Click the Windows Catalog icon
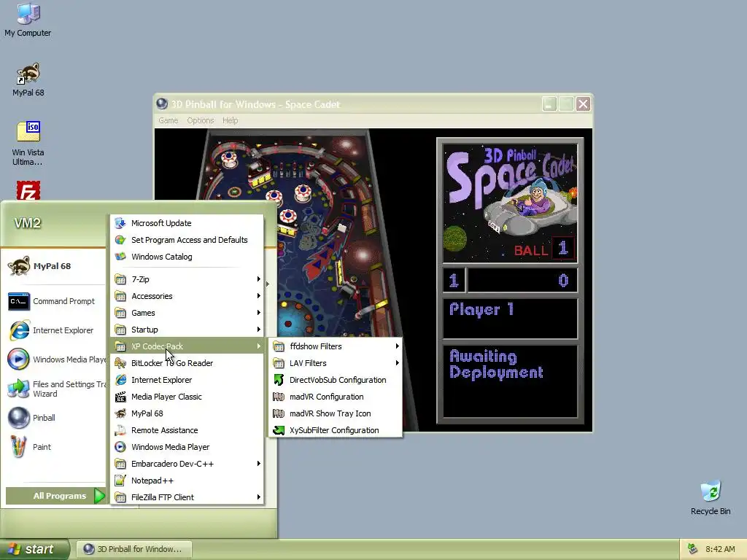 click(120, 256)
